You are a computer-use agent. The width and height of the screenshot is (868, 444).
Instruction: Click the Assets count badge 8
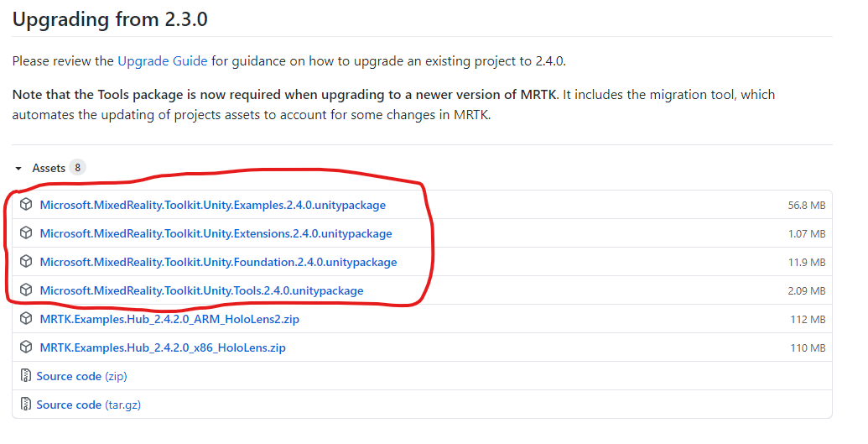(x=77, y=167)
